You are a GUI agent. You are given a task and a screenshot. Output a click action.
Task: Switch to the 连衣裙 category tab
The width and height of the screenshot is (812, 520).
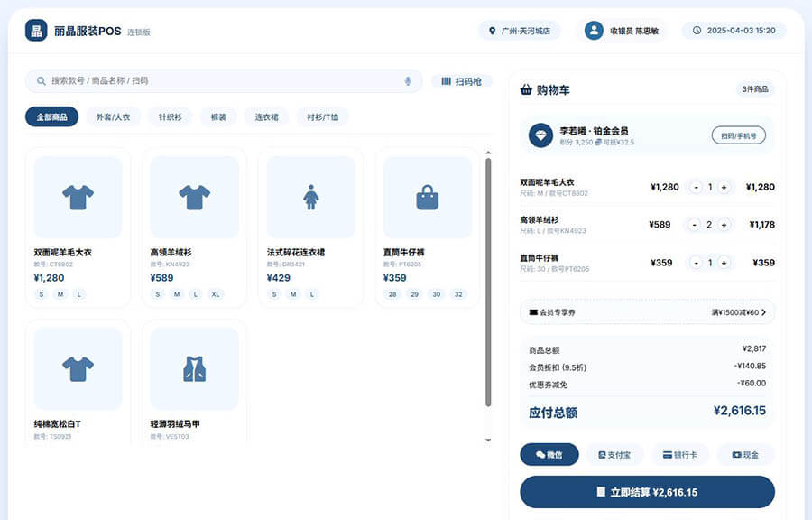(x=266, y=117)
